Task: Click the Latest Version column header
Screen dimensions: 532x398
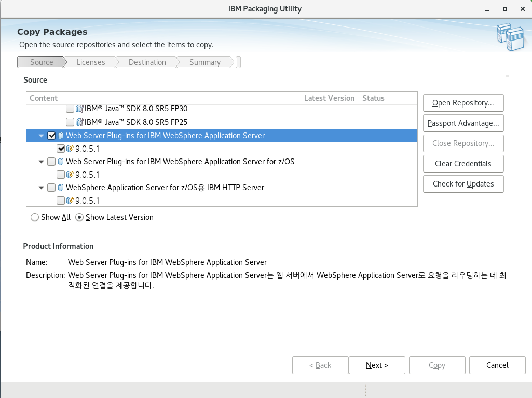Action: (330, 98)
